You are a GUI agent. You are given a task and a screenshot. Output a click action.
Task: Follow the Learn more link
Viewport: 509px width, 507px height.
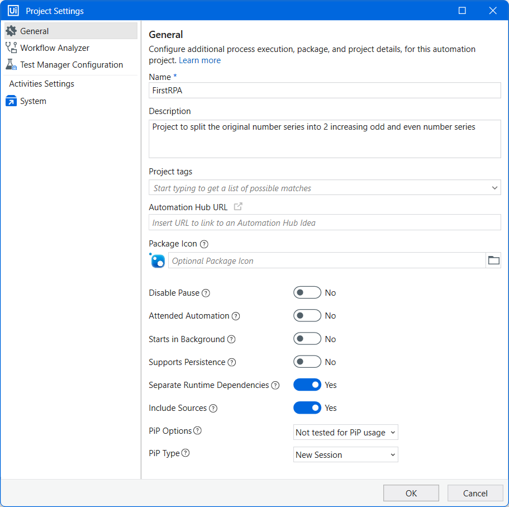(x=200, y=60)
